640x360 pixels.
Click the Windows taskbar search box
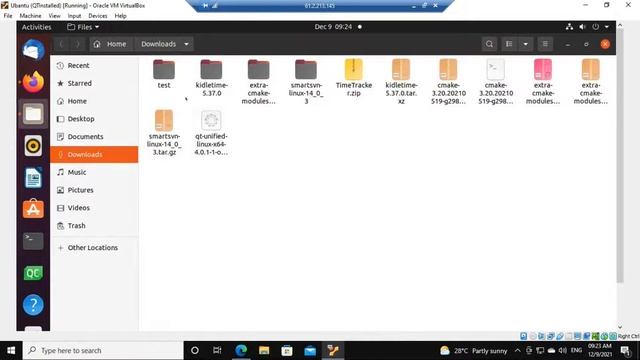(x=103, y=351)
